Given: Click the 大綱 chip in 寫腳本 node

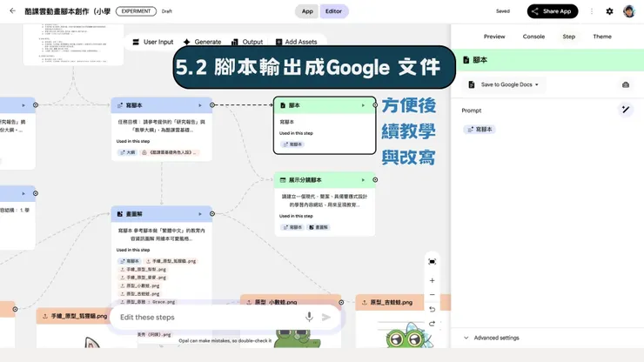Looking at the screenshot, I should point(127,152).
